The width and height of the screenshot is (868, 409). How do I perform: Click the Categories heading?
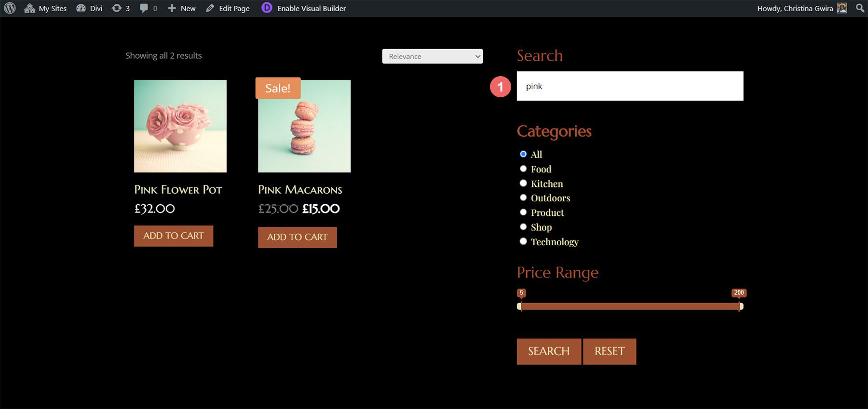point(554,132)
